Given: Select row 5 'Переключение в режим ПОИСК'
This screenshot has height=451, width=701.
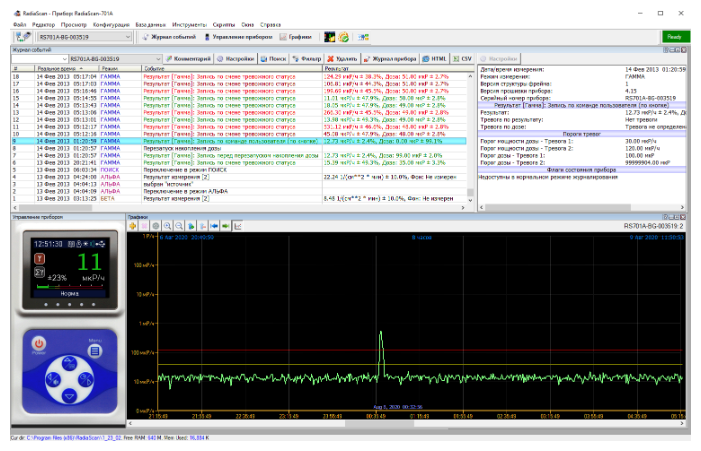Looking at the screenshot, I should point(239,170).
